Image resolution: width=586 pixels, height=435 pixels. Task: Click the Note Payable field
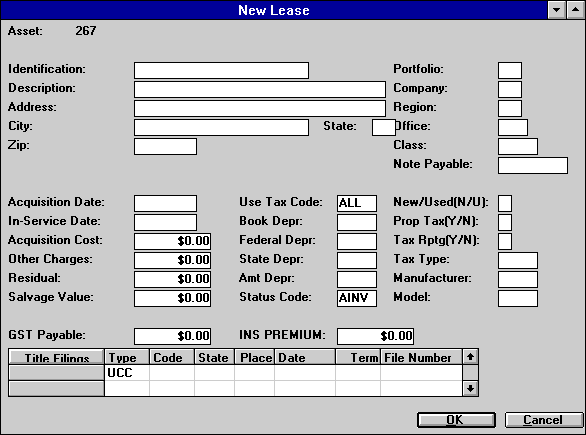pos(533,166)
